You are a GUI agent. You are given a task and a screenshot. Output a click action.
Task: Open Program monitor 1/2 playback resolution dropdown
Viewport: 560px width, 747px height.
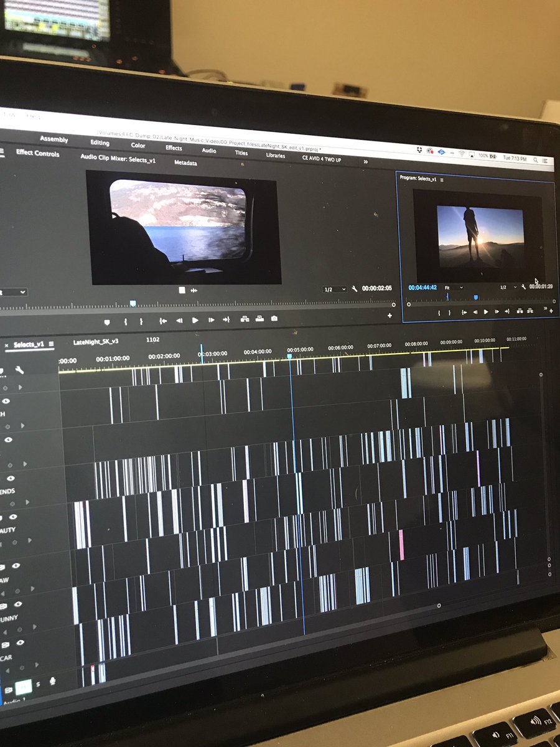pyautogui.click(x=507, y=287)
